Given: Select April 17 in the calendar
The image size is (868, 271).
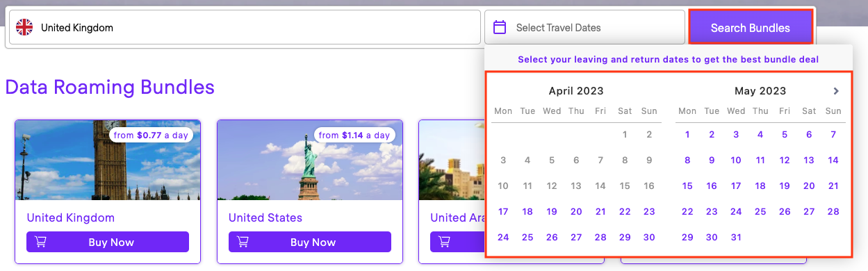Looking at the screenshot, I should (x=503, y=212).
